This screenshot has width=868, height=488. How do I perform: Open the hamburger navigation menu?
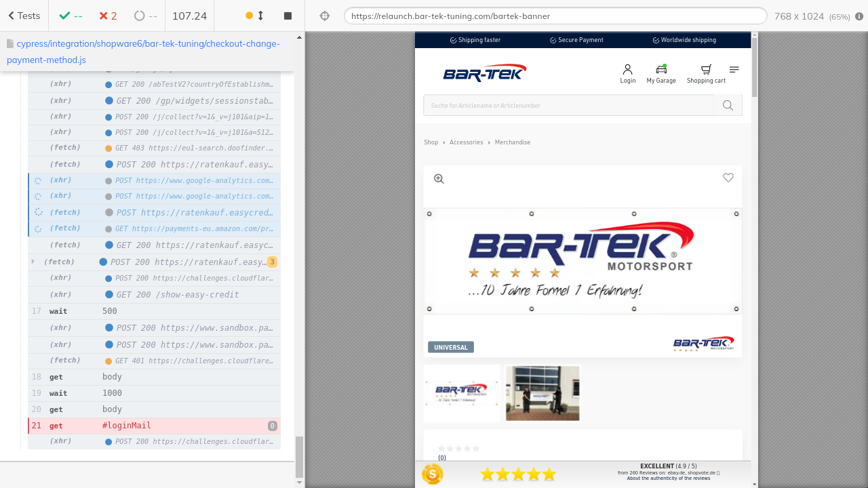[734, 70]
